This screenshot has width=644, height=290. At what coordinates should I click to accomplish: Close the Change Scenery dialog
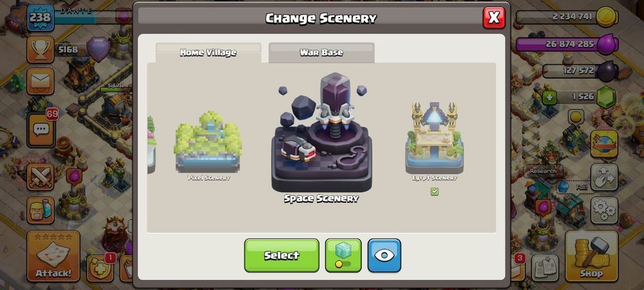tap(494, 18)
